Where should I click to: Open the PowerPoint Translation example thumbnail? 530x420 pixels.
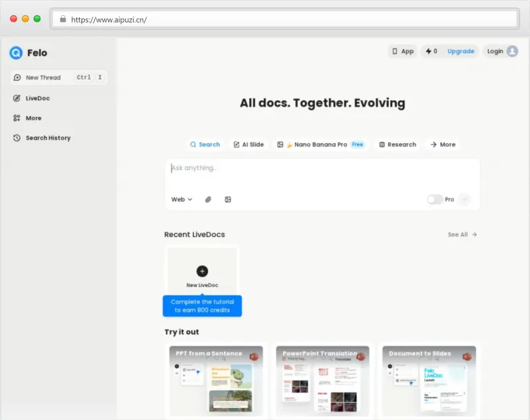pyautogui.click(x=323, y=381)
